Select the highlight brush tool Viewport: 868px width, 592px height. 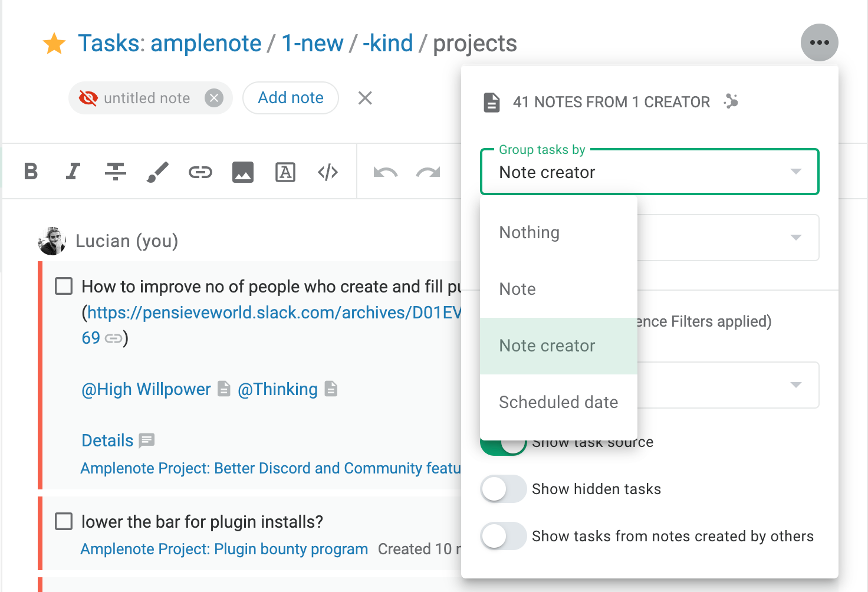pos(157,172)
